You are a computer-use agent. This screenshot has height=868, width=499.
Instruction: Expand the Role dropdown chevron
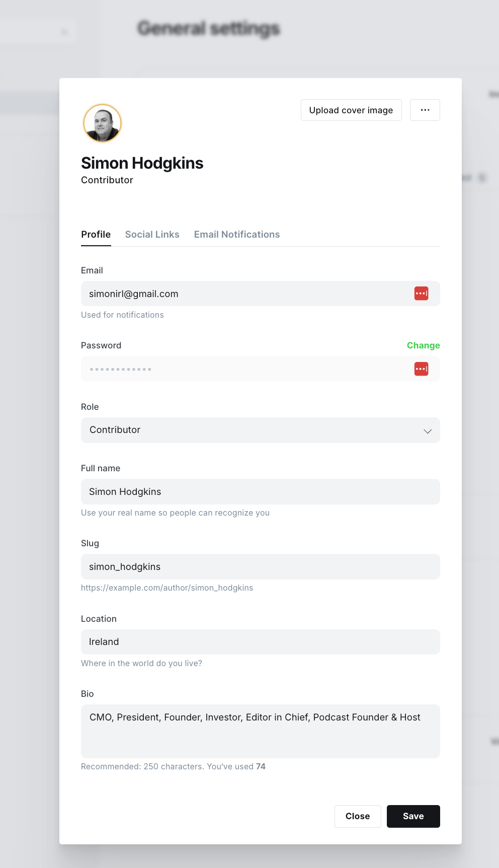click(x=428, y=431)
